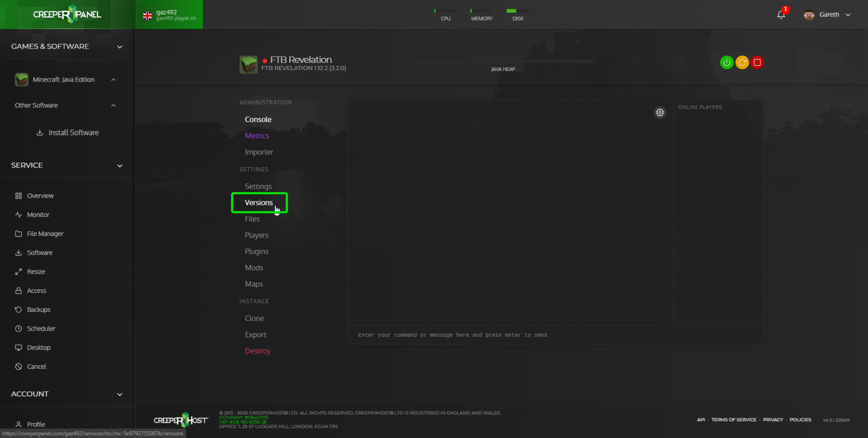Viewport: 868px width, 438px height.
Task: Click the red stop server button
Action: (x=757, y=62)
